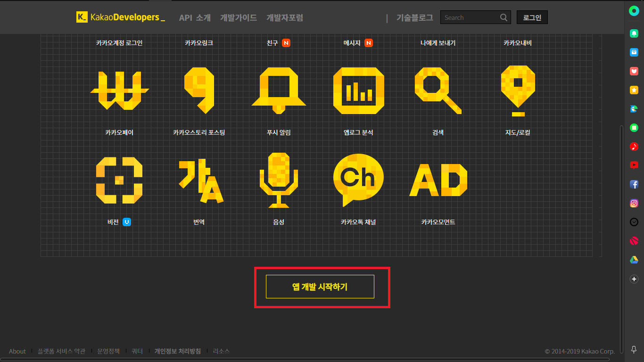The image size is (644, 362).
Task: Open the API 소개 menu
Action: tap(195, 17)
